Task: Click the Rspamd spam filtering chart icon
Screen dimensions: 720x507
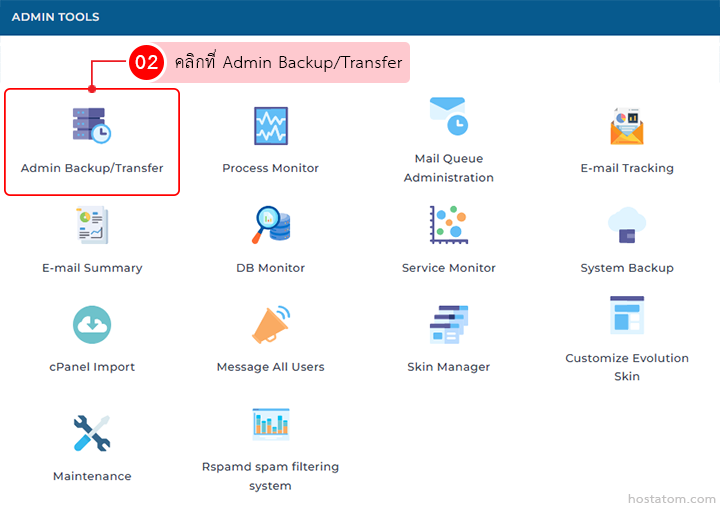Action: 270,424
